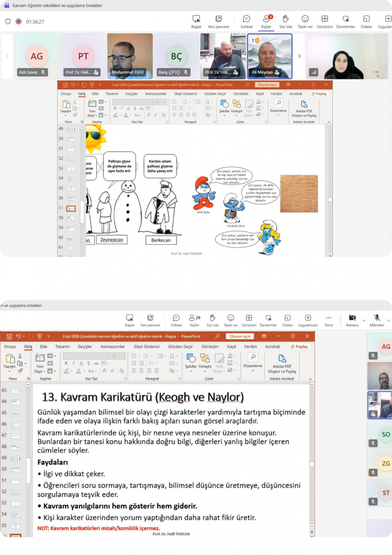This screenshot has height=555, width=392.
Task: Toggle bold K in lower PowerPoint ribbon
Action: coord(66,363)
